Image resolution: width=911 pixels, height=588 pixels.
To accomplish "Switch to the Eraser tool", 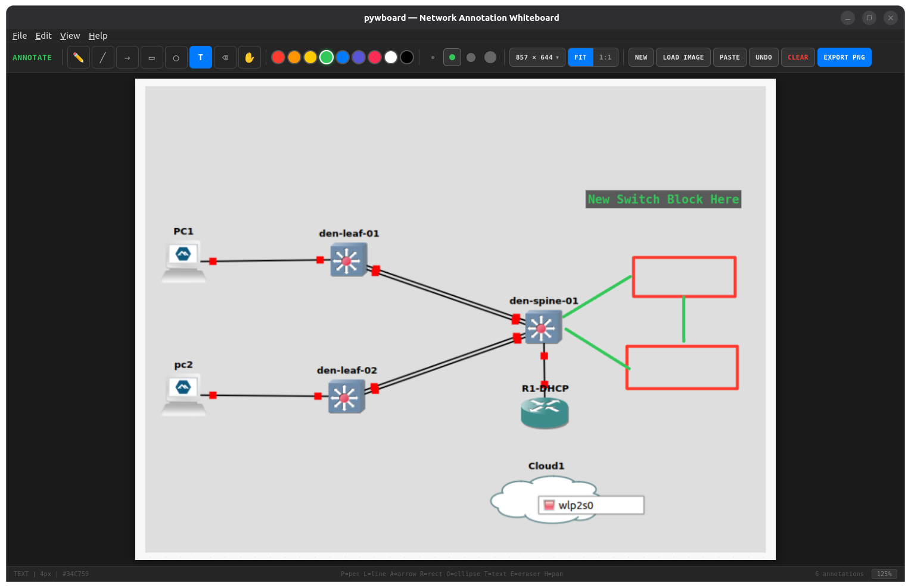I will tap(225, 57).
